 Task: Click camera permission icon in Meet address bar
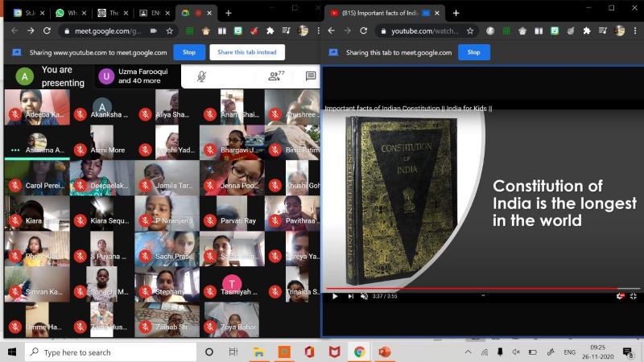pos(154,31)
